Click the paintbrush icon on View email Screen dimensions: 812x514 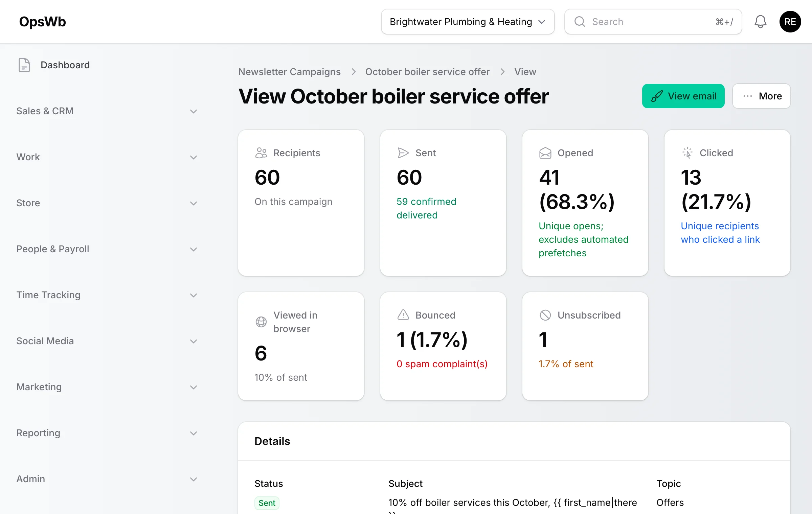point(657,96)
